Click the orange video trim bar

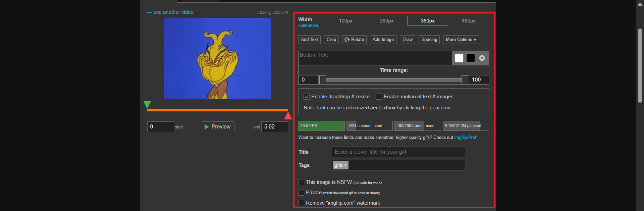coord(217,110)
